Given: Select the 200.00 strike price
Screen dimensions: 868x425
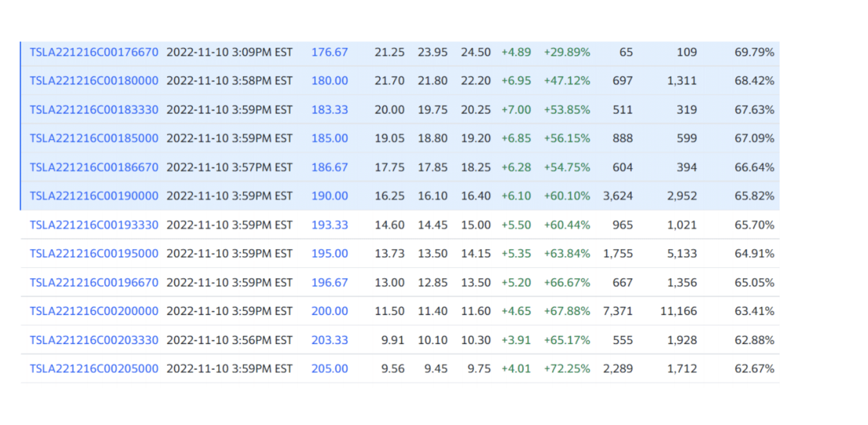Looking at the screenshot, I should point(330,311).
